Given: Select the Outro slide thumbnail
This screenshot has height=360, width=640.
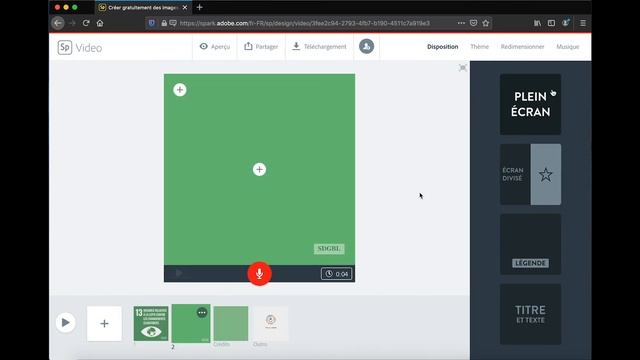Looking at the screenshot, I should (271, 323).
